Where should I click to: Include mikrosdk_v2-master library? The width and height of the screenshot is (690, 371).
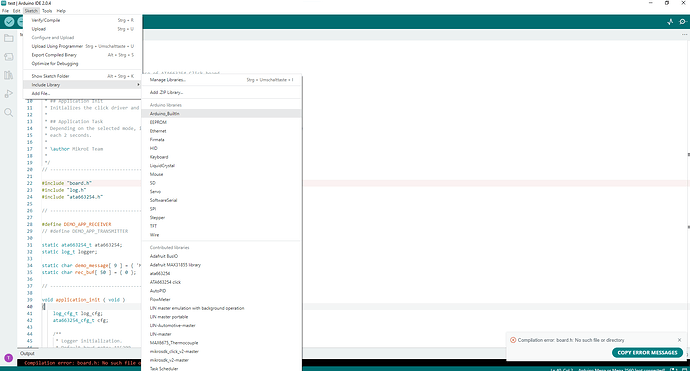(222, 360)
